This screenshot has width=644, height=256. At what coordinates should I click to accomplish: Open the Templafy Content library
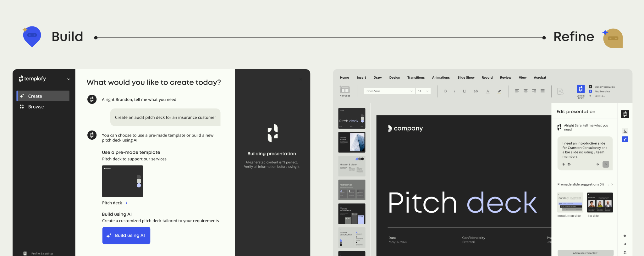(x=581, y=89)
